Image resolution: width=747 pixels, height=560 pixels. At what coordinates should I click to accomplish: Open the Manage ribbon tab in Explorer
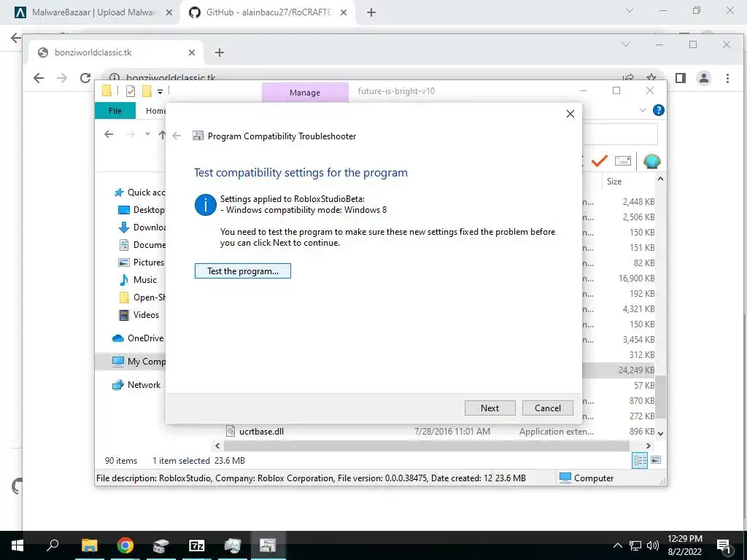coord(305,93)
